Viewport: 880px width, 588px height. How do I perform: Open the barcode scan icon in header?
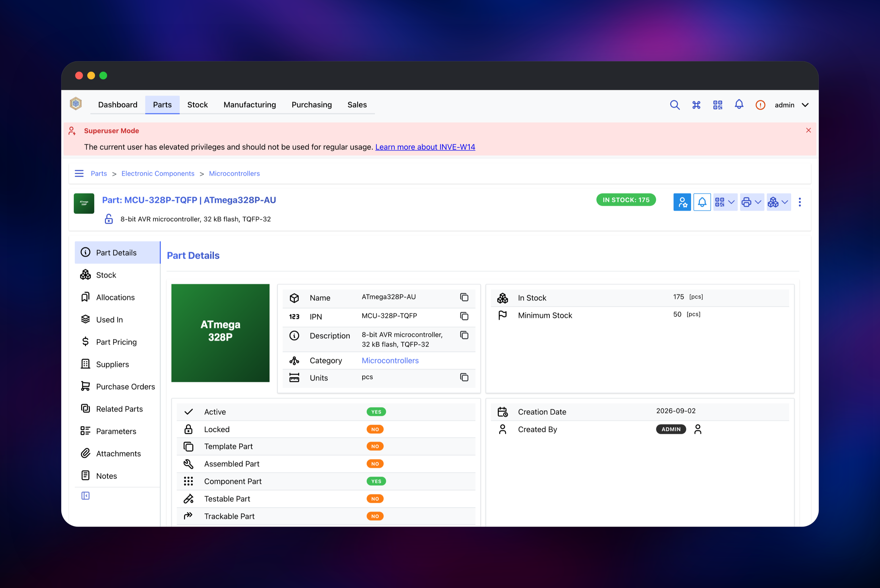pyautogui.click(x=717, y=105)
